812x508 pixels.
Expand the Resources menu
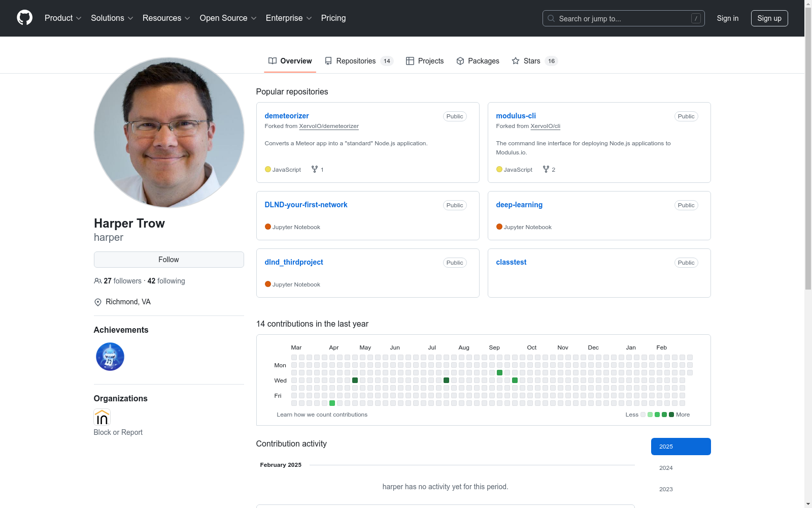(x=166, y=18)
